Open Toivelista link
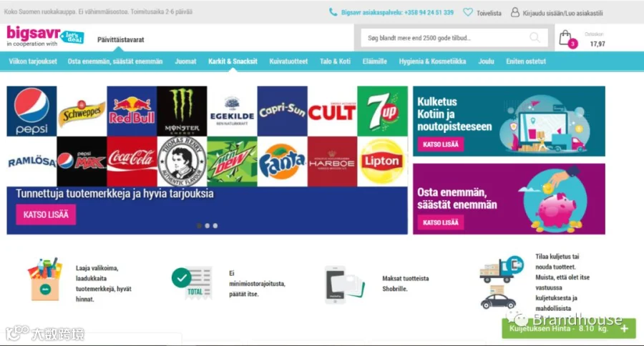 pos(489,13)
